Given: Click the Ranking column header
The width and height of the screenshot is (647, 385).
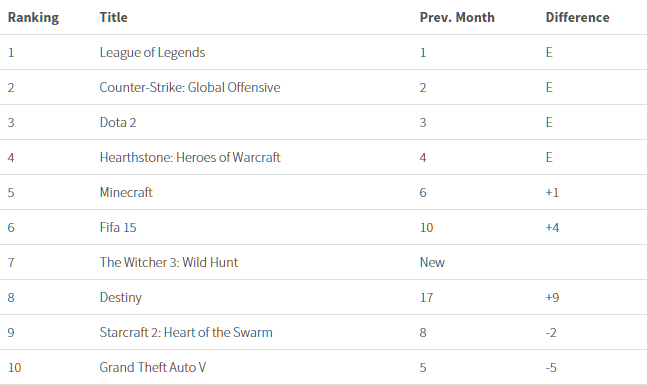Looking at the screenshot, I should (x=33, y=17).
